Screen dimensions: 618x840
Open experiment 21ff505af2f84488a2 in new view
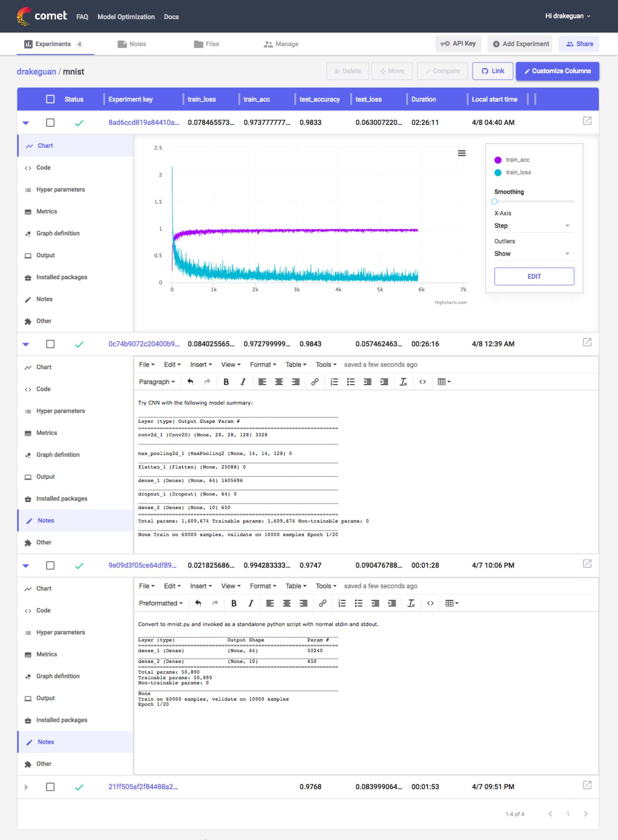pos(587,785)
